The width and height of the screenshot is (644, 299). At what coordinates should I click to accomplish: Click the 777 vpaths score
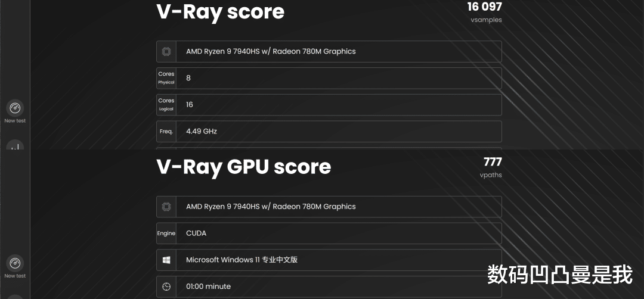[x=493, y=161]
